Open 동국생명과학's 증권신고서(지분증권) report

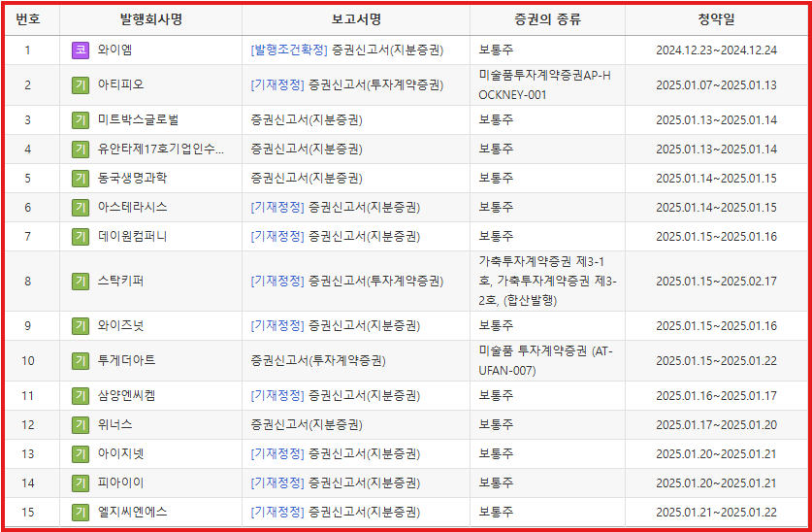point(307,179)
